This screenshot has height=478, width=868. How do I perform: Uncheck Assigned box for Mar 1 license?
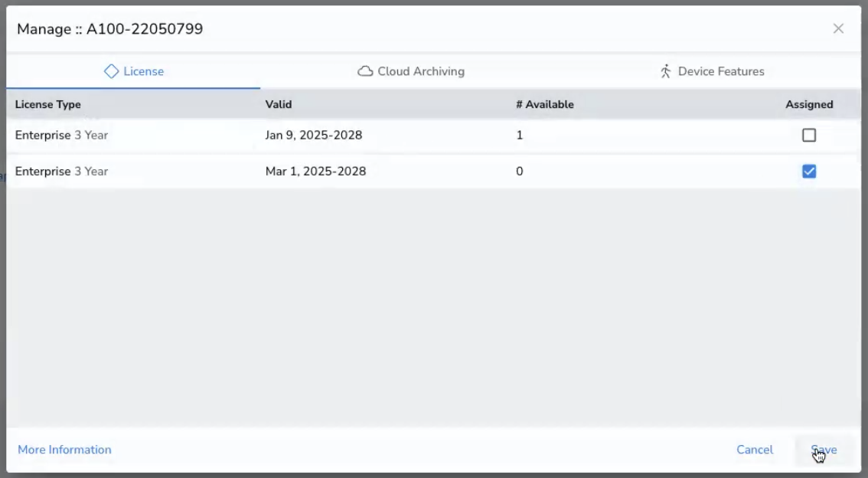click(809, 171)
